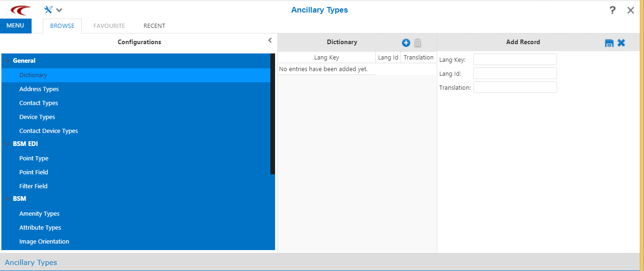Click the Lang Key input field
The height and width of the screenshot is (271, 644).
(515, 59)
